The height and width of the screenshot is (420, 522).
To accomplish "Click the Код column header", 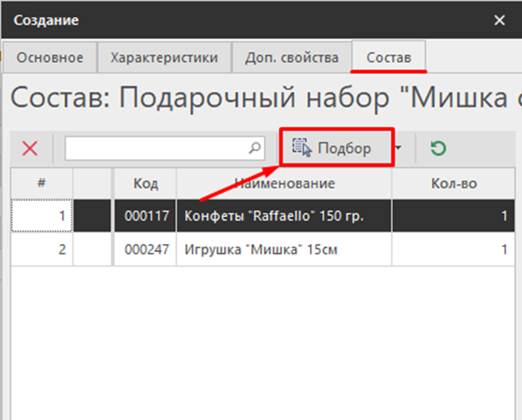I will point(145,183).
